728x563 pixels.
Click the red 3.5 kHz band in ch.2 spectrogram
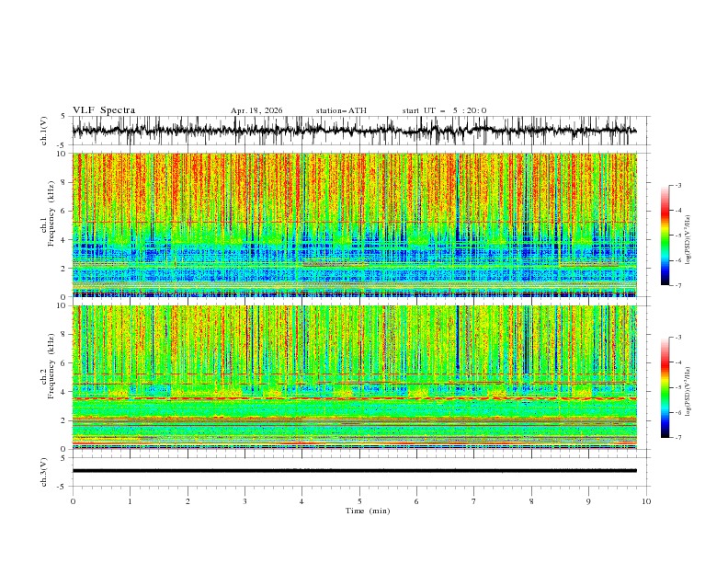coord(354,398)
